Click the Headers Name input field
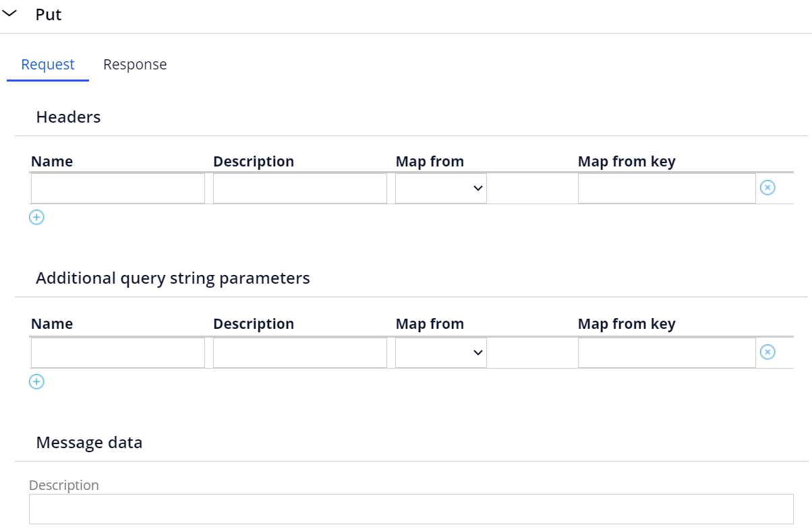The height and width of the screenshot is (529, 812). click(117, 188)
